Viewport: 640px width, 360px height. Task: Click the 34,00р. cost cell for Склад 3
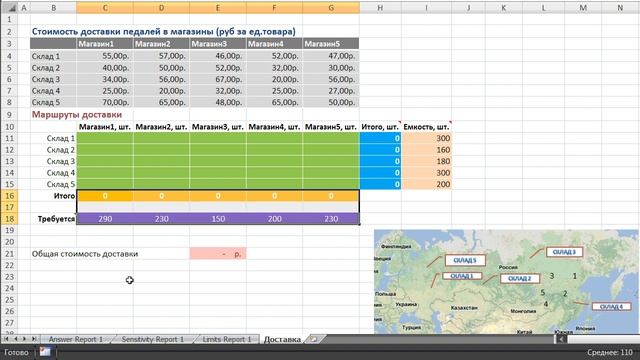click(105, 79)
